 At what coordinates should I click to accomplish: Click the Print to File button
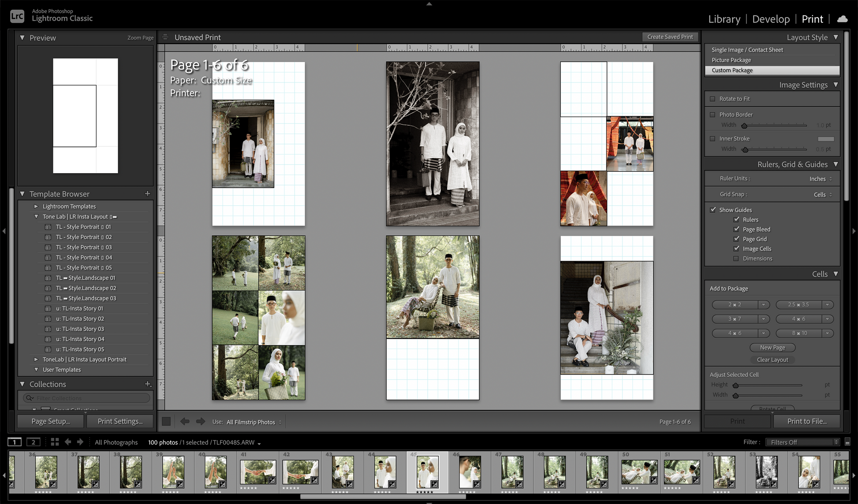coord(806,421)
